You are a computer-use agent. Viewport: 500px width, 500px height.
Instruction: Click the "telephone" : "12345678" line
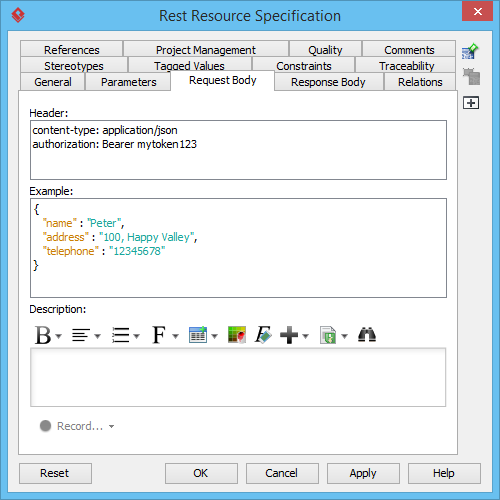104,251
